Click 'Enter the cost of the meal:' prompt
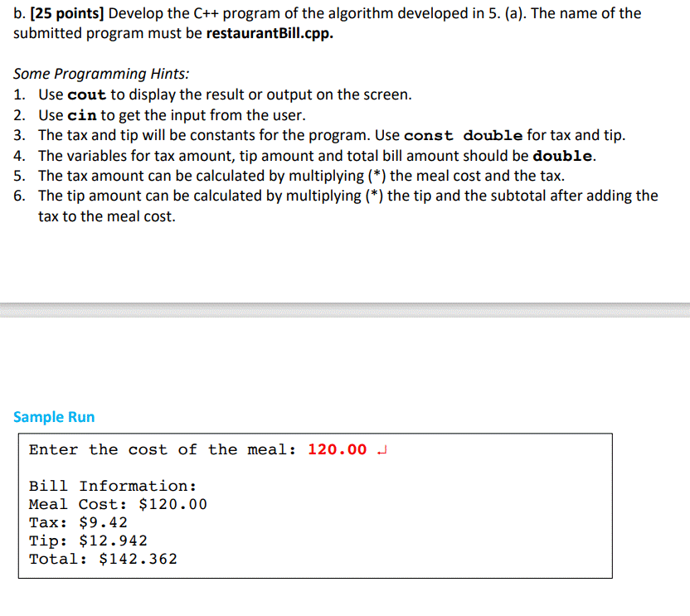 pos(163,449)
